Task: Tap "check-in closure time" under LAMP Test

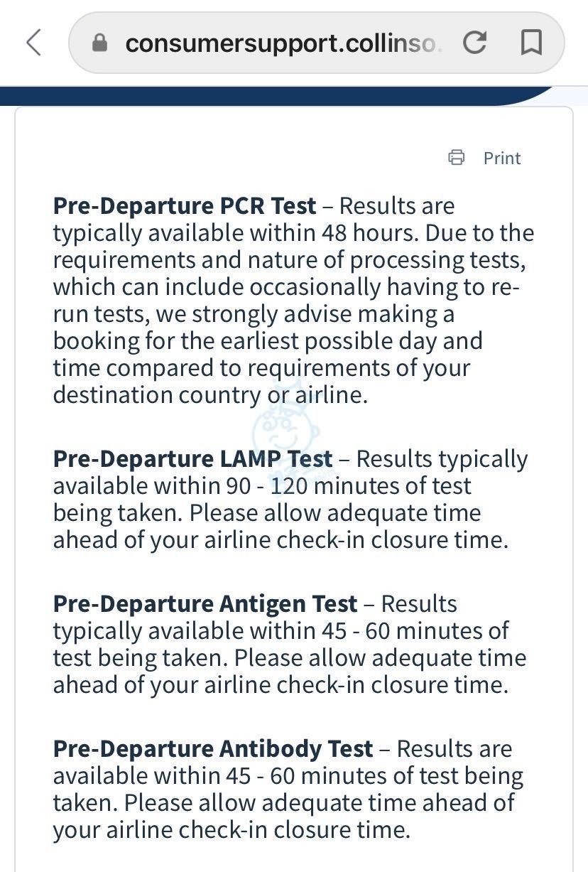Action: coord(392,540)
